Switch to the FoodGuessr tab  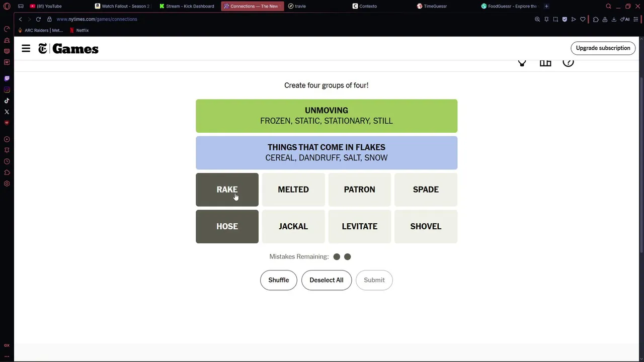tap(510, 6)
